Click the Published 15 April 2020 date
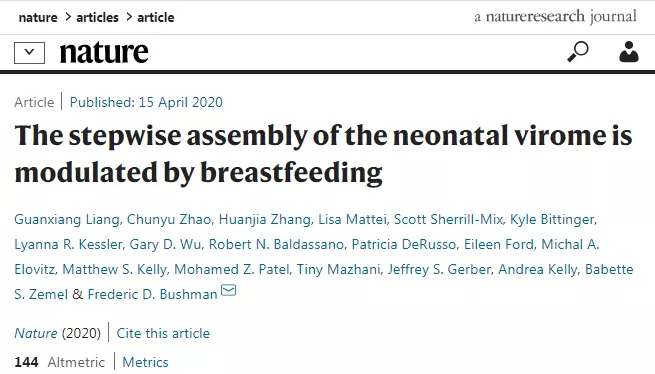This screenshot has height=374, width=655. click(x=146, y=102)
